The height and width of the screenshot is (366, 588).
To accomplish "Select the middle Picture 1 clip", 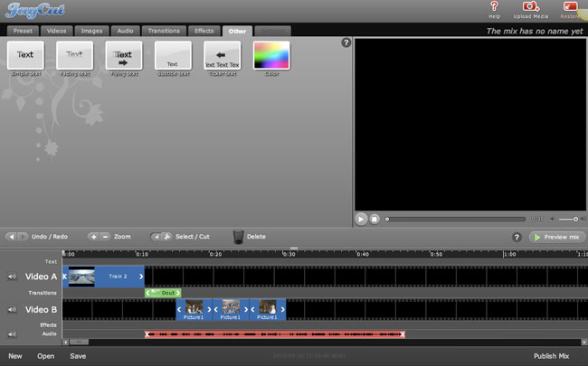I will coord(231,309).
